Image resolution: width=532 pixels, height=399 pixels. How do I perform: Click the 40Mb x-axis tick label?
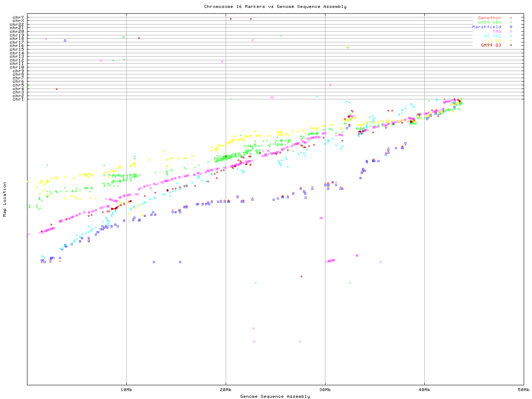[x=424, y=390]
